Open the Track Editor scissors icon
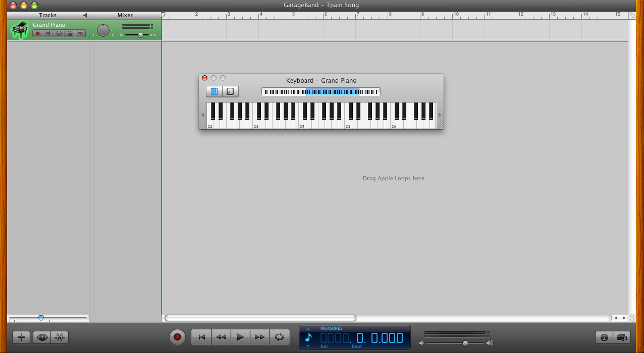The height and width of the screenshot is (353, 644). tap(60, 337)
